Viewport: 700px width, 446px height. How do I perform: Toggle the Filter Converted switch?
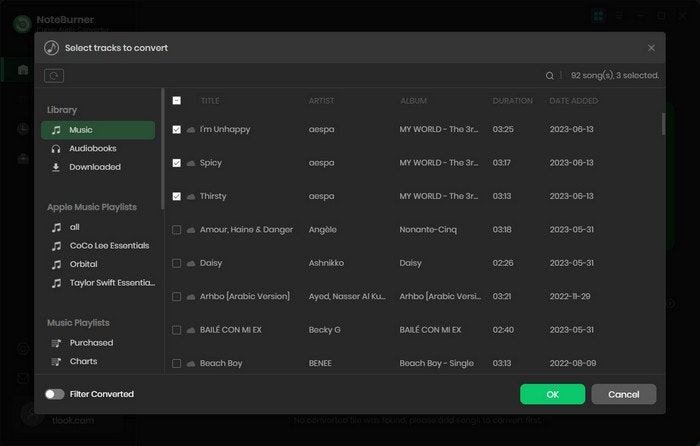pyautogui.click(x=54, y=394)
